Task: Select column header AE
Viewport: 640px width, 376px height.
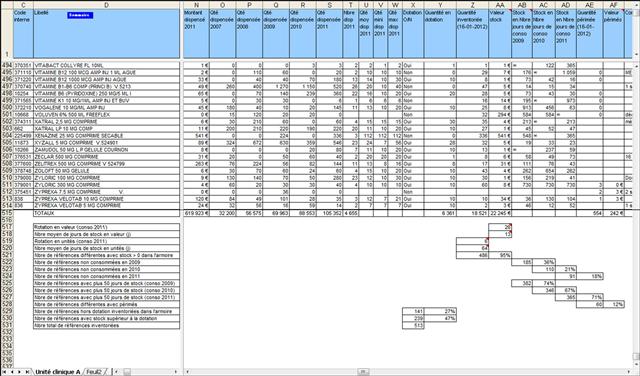Action: point(590,5)
